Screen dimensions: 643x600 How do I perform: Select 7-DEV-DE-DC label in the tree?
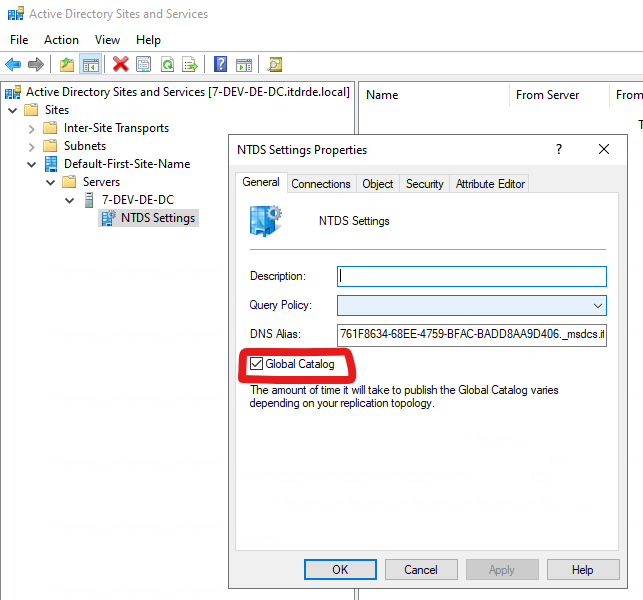click(138, 200)
